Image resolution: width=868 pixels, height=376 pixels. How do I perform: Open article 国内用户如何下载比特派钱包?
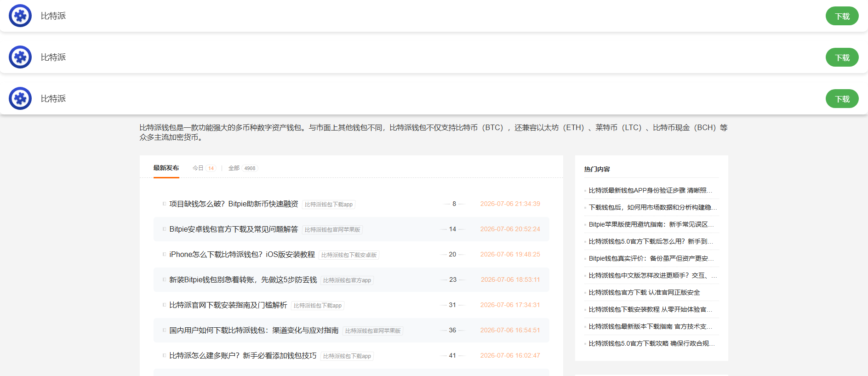coord(254,330)
